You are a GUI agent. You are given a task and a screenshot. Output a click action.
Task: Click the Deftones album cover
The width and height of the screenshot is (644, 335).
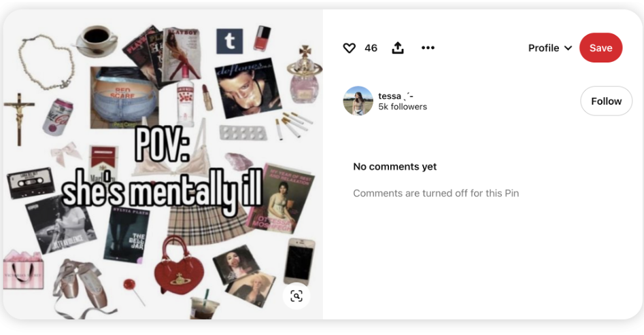pyautogui.click(x=248, y=88)
